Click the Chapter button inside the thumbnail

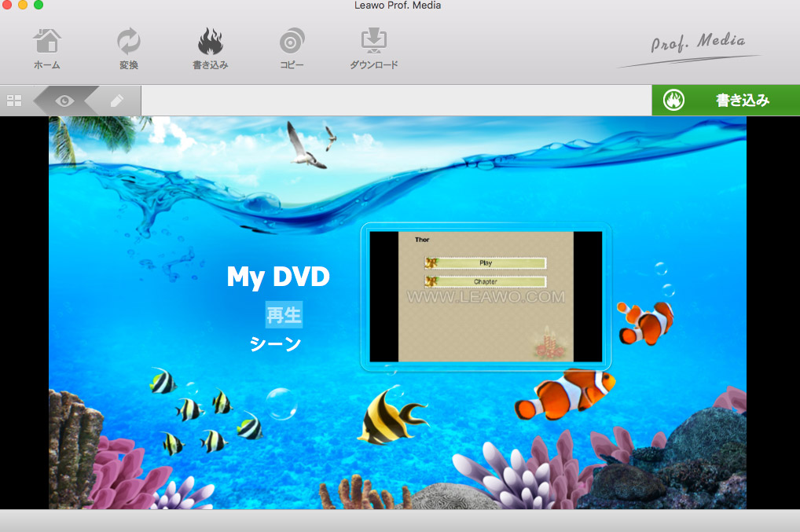485,281
